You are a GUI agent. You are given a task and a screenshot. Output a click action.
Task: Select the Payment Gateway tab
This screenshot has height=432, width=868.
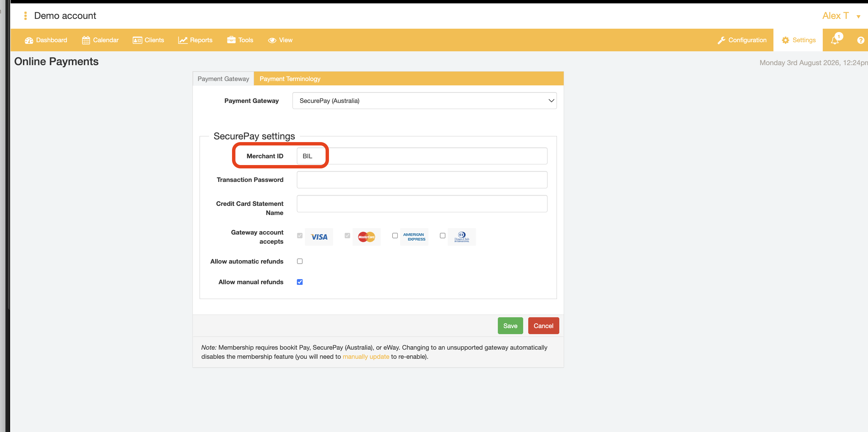click(x=223, y=79)
